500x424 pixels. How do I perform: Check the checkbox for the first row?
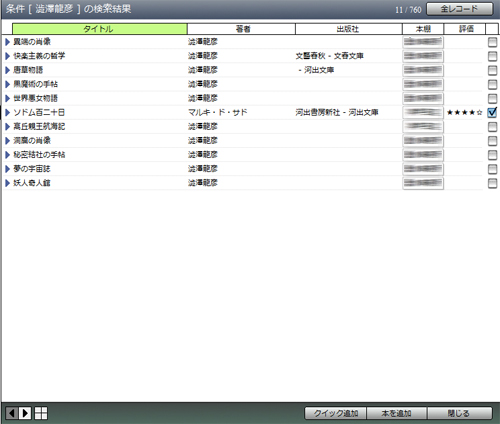tap(492, 42)
